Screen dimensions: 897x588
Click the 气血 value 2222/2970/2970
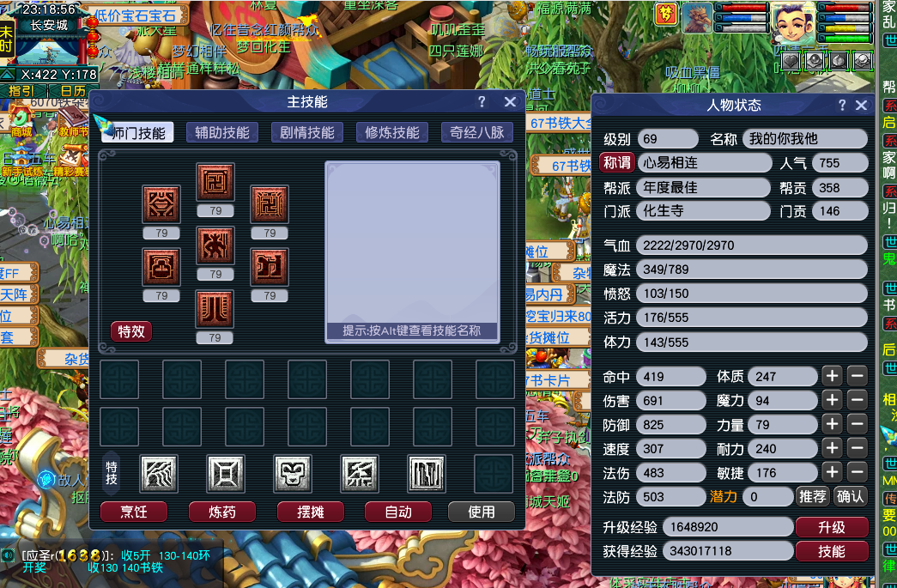pyautogui.click(x=752, y=246)
